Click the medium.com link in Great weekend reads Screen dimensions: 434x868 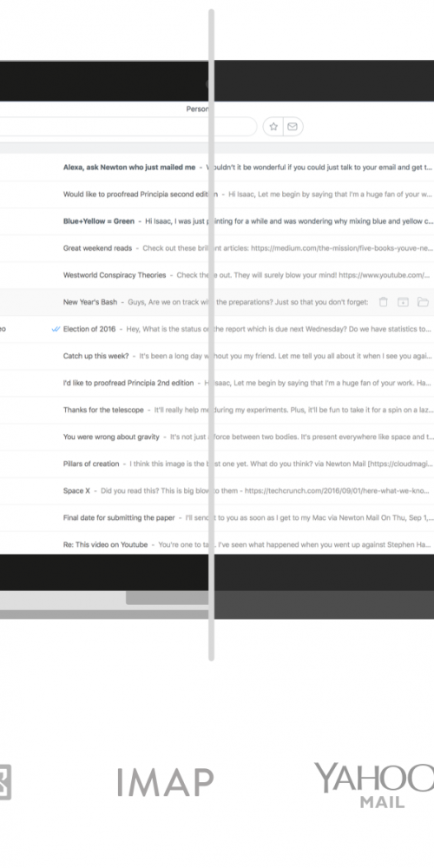pos(341,248)
